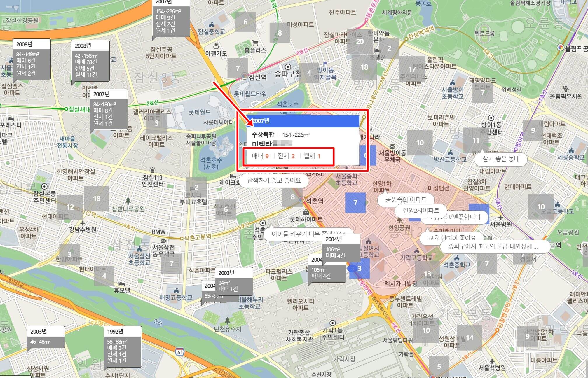588x378 pixels.
Task: Open the 1992년 58~88m² listing marker
Action: point(123,346)
